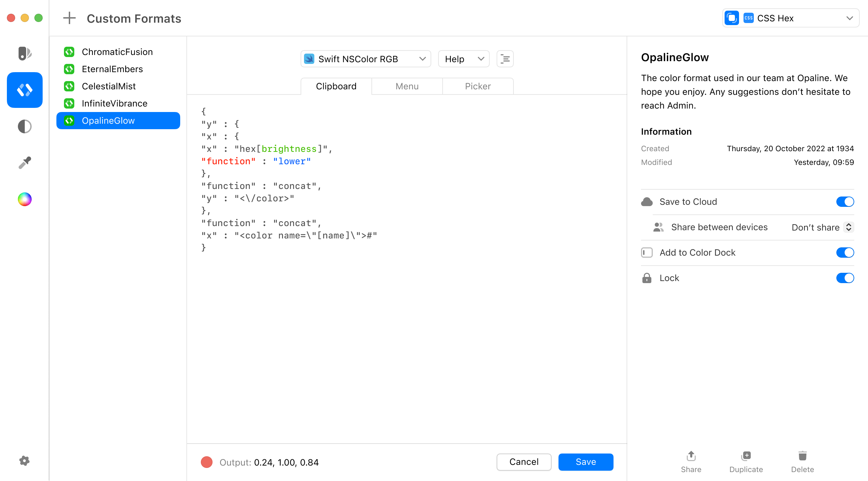This screenshot has width=868, height=481.
Task: Click the copy icon beside CSS Hex
Action: [732, 18]
